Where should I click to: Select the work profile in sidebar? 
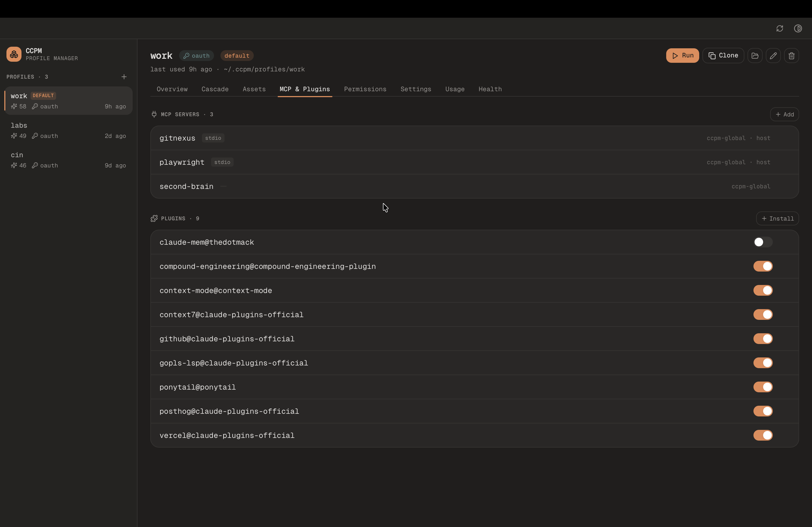click(68, 101)
